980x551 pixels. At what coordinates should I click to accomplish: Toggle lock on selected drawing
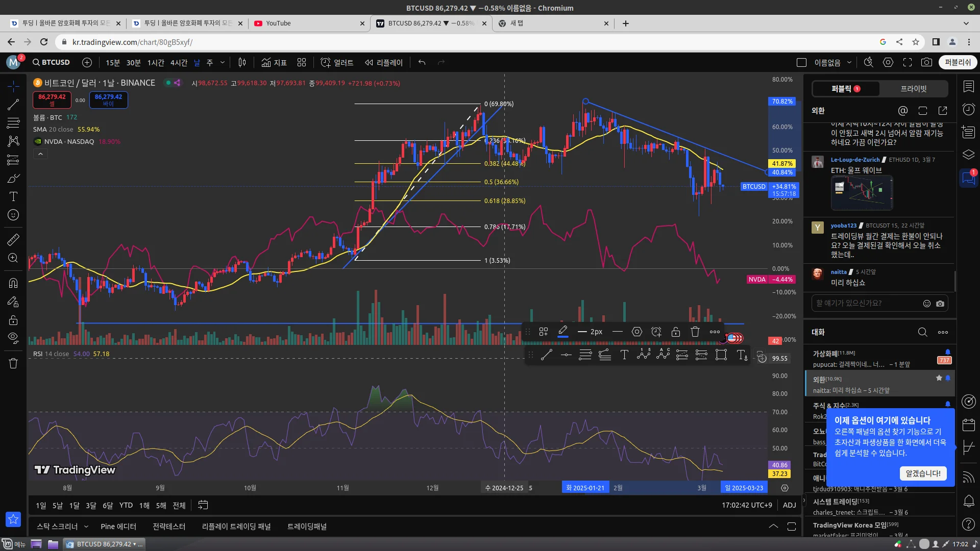click(x=676, y=332)
